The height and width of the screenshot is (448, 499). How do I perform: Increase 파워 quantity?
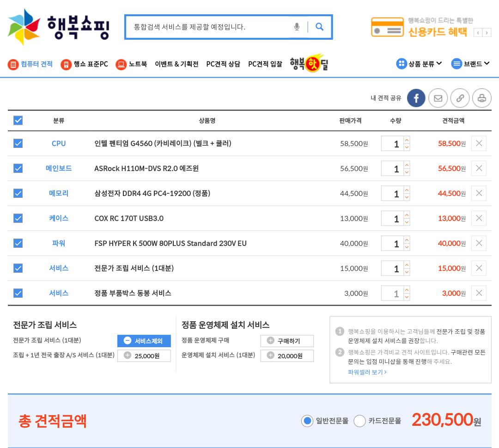tap(407, 240)
